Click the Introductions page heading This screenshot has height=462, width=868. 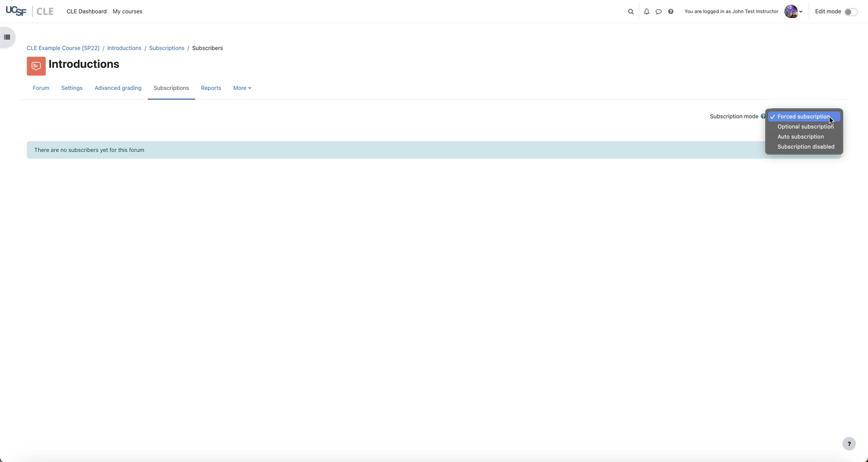[x=84, y=64]
